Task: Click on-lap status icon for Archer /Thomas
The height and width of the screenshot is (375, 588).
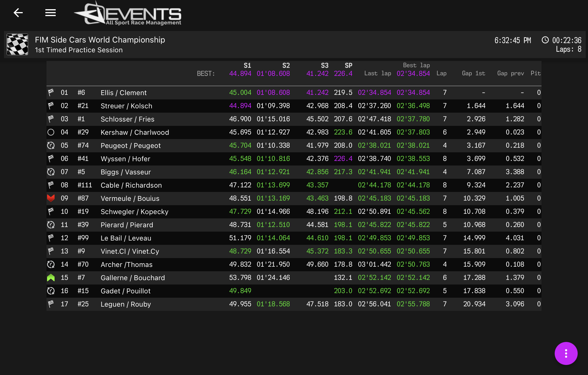Action: tap(51, 264)
